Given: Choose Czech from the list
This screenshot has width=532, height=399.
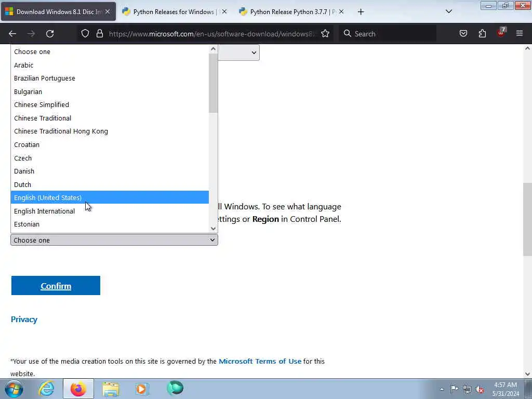Looking at the screenshot, I should 110,158.
